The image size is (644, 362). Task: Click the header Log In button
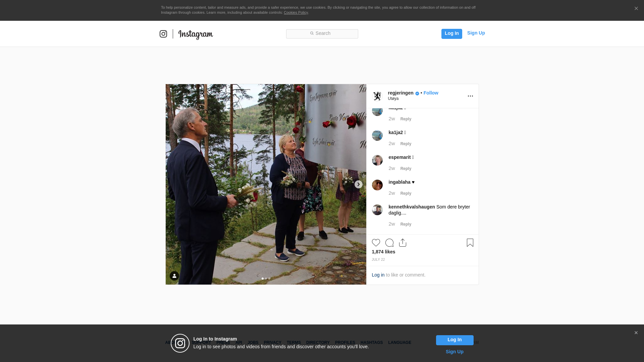[x=451, y=34]
